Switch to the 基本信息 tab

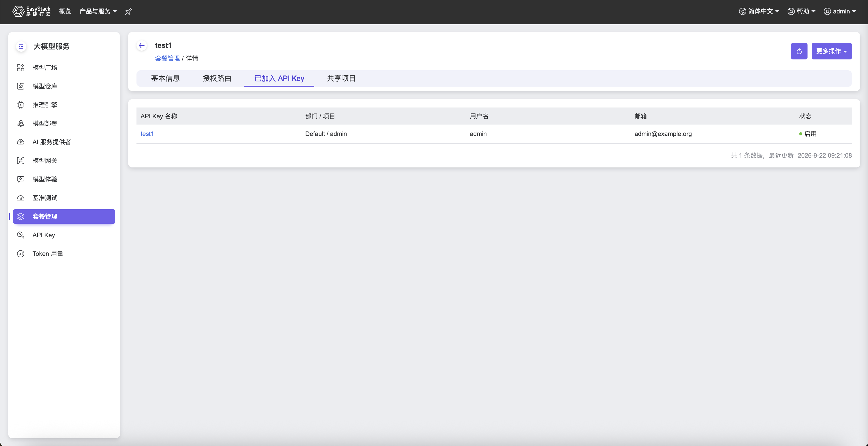pos(165,79)
